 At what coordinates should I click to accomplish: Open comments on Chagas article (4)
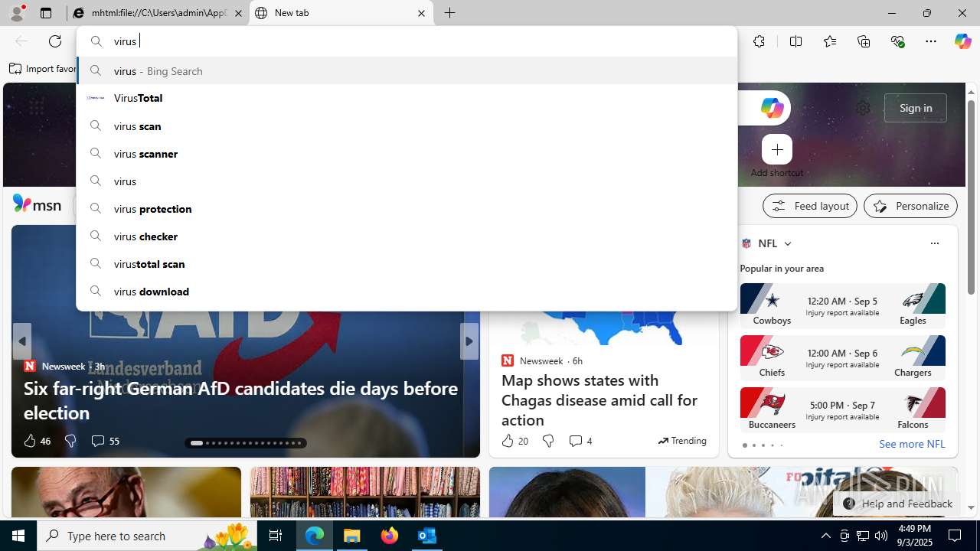580,441
